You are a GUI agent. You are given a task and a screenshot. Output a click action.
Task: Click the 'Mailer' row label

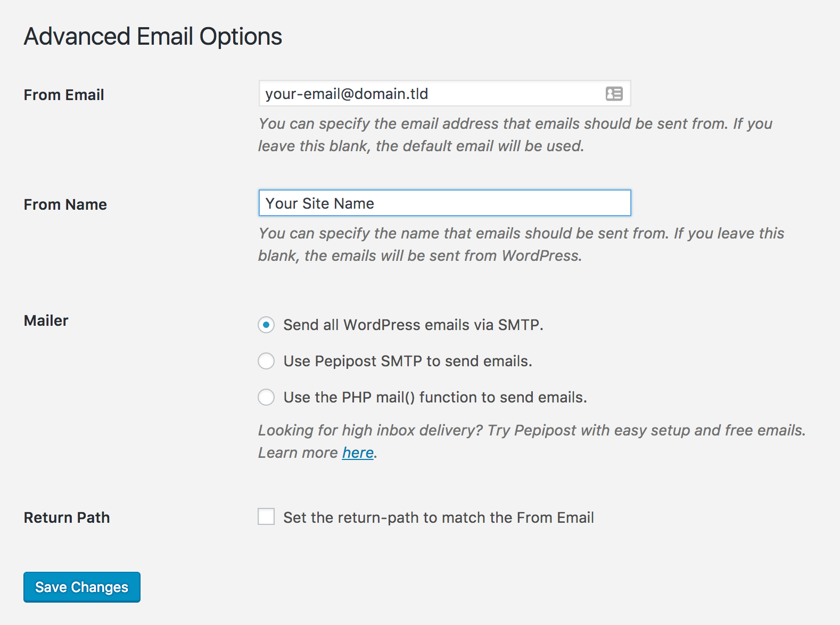[46, 320]
